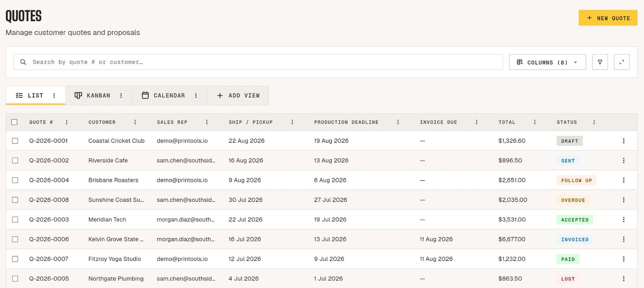Open row actions for Q-2026-0005

click(x=624, y=279)
